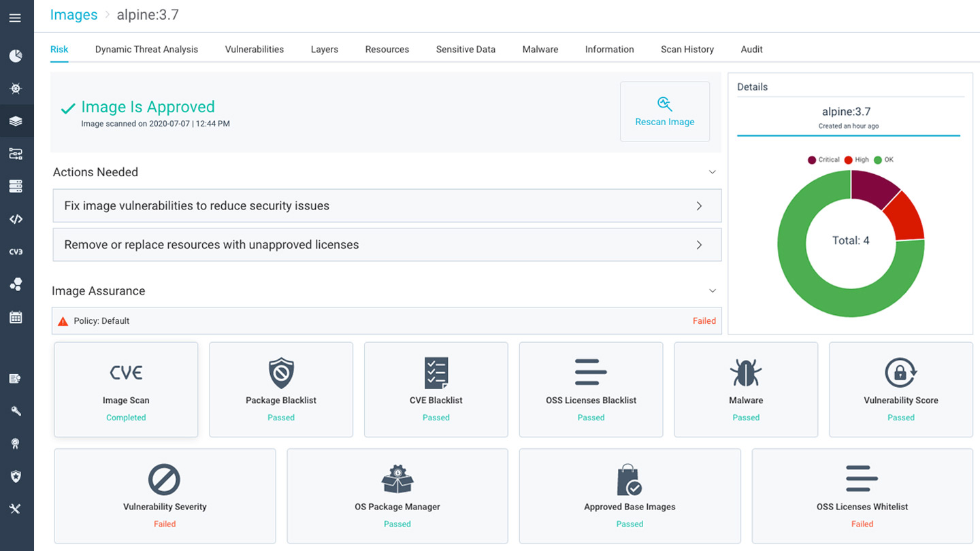Toggle the High legend color swatch
The width and height of the screenshot is (980, 551).
pos(848,160)
